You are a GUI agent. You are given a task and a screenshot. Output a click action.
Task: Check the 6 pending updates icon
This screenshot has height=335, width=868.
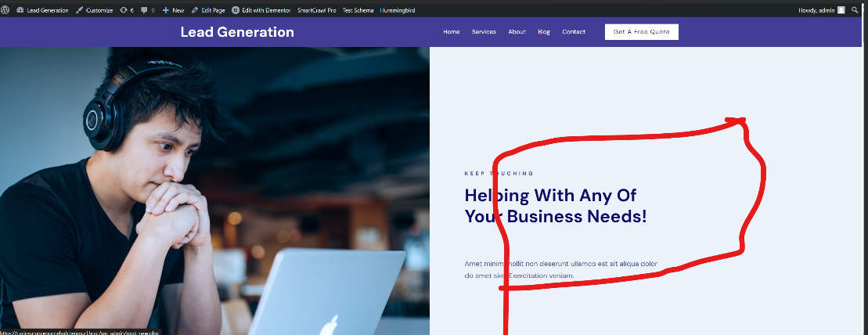pyautogui.click(x=127, y=10)
